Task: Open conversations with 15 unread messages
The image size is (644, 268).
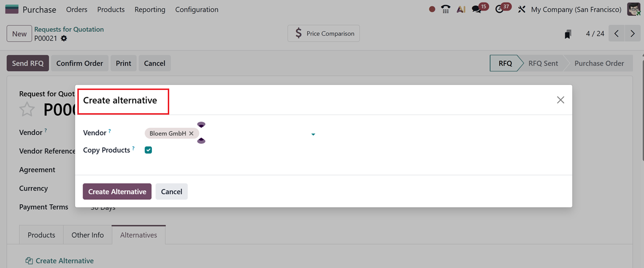Action: (477, 9)
